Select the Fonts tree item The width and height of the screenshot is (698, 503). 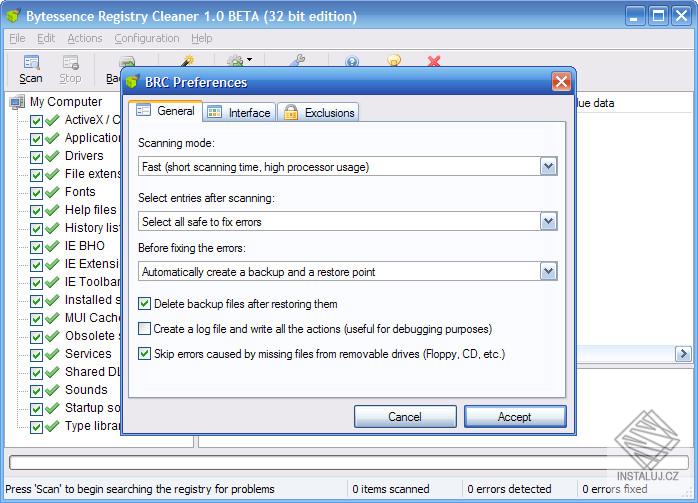pyautogui.click(x=80, y=192)
